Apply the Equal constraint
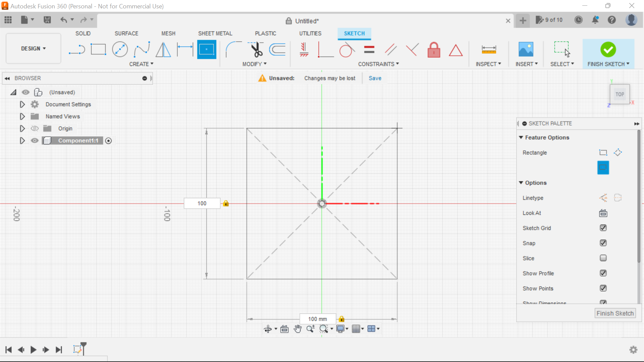Image resolution: width=644 pixels, height=362 pixels. pos(369,49)
